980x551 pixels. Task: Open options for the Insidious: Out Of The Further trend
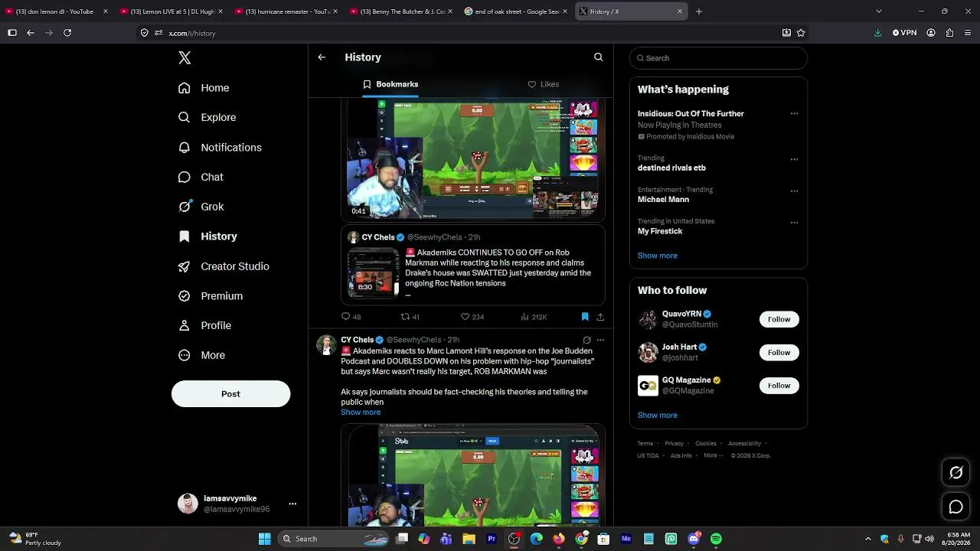pyautogui.click(x=794, y=114)
